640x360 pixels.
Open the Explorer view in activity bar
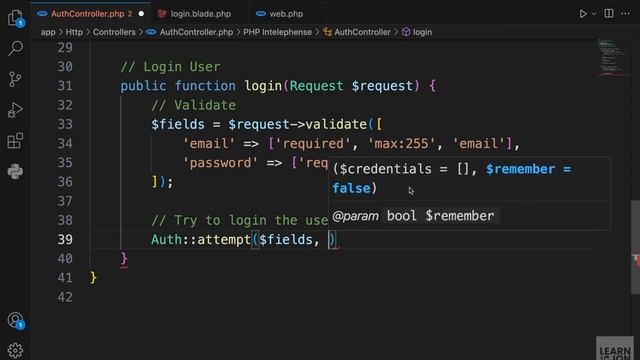(x=16, y=18)
